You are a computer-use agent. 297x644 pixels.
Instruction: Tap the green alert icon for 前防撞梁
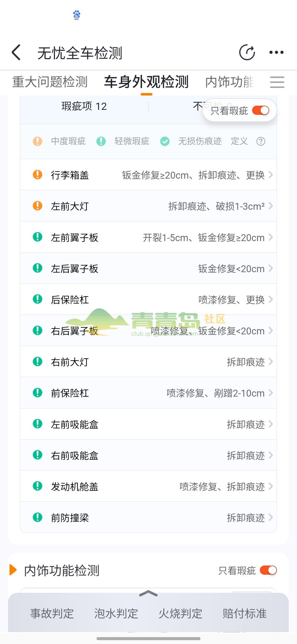pos(37,517)
